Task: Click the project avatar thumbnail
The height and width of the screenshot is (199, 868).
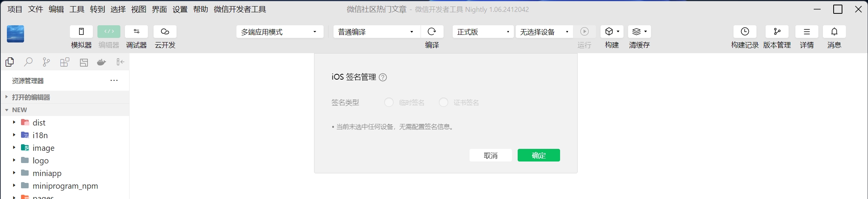Action: tap(16, 34)
